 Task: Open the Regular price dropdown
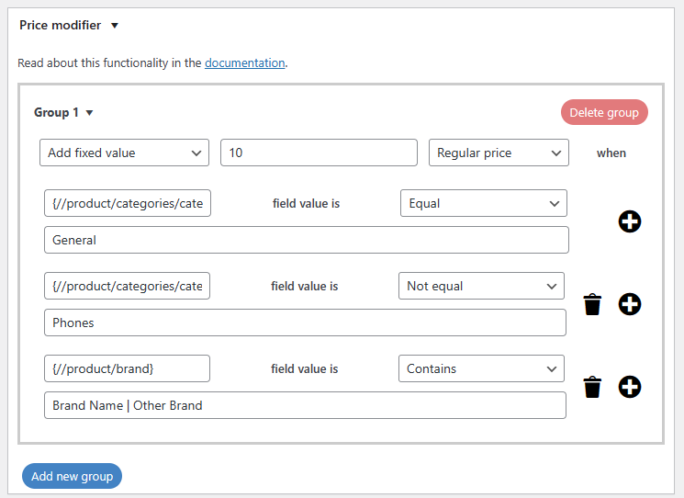(498, 153)
